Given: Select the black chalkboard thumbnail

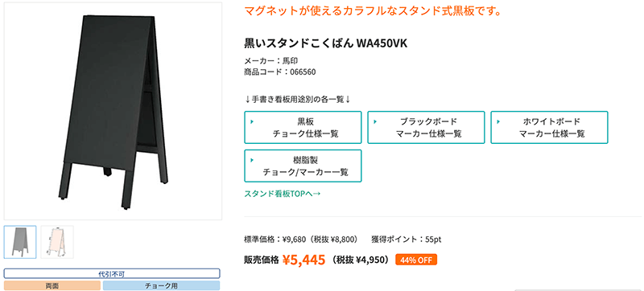Looking at the screenshot, I should pyautogui.click(x=20, y=242).
